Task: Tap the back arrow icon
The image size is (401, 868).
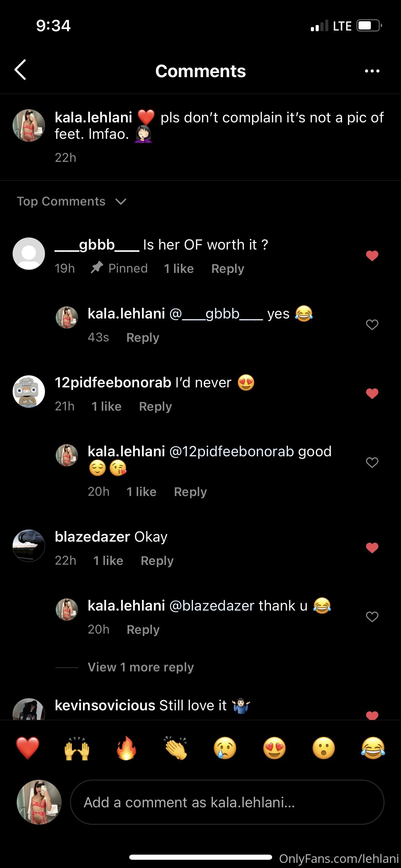Action: click(x=21, y=70)
